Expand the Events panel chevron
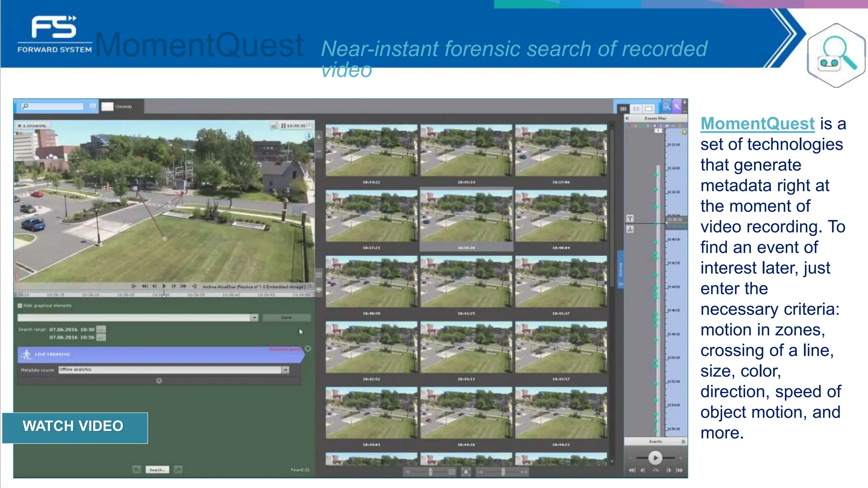 [683, 442]
